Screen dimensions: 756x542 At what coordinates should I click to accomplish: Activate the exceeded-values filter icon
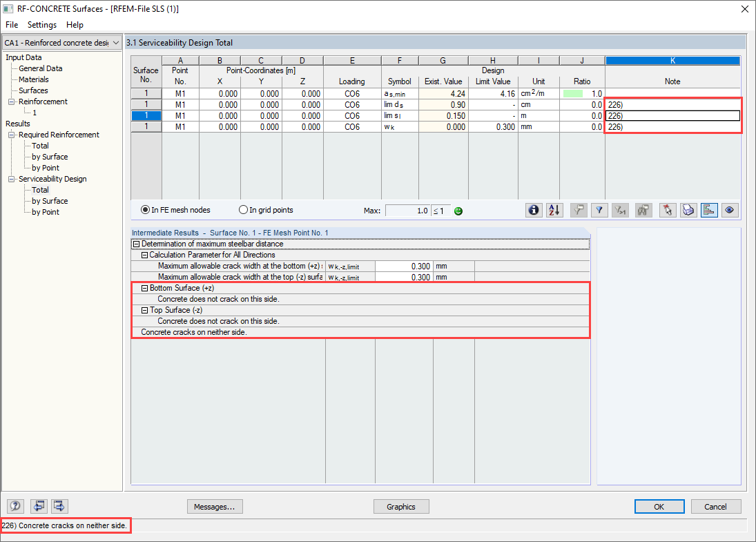pyautogui.click(x=620, y=210)
